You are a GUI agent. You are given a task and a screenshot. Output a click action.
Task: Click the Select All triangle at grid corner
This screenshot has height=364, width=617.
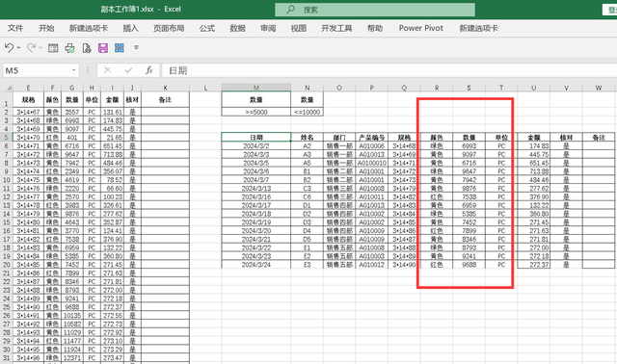pyautogui.click(x=8, y=88)
